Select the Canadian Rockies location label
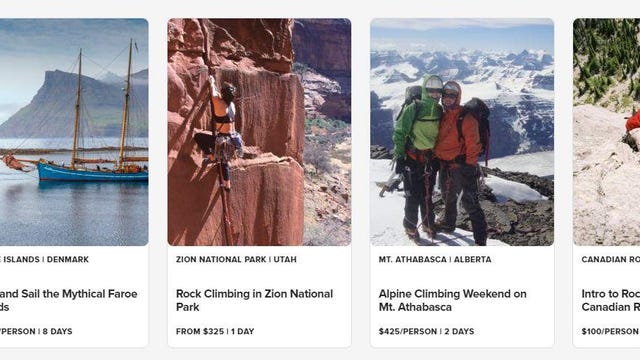Viewport: 640px width, 360px height. click(x=611, y=259)
